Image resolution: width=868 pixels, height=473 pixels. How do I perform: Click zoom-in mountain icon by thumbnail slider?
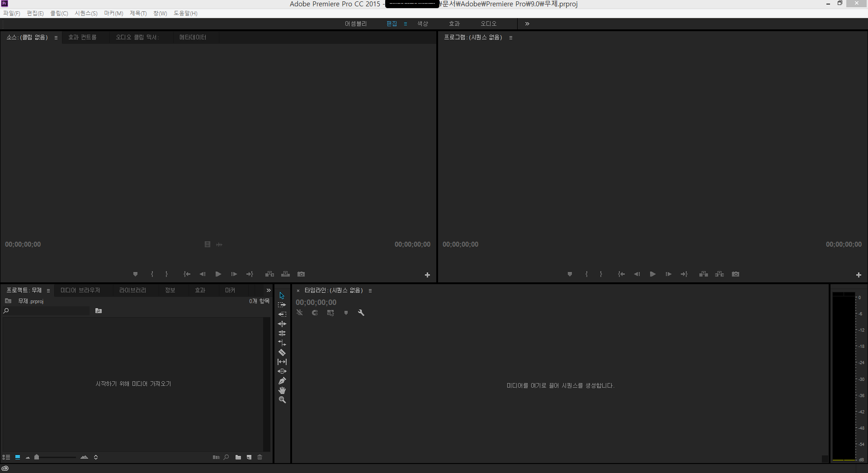click(x=84, y=457)
